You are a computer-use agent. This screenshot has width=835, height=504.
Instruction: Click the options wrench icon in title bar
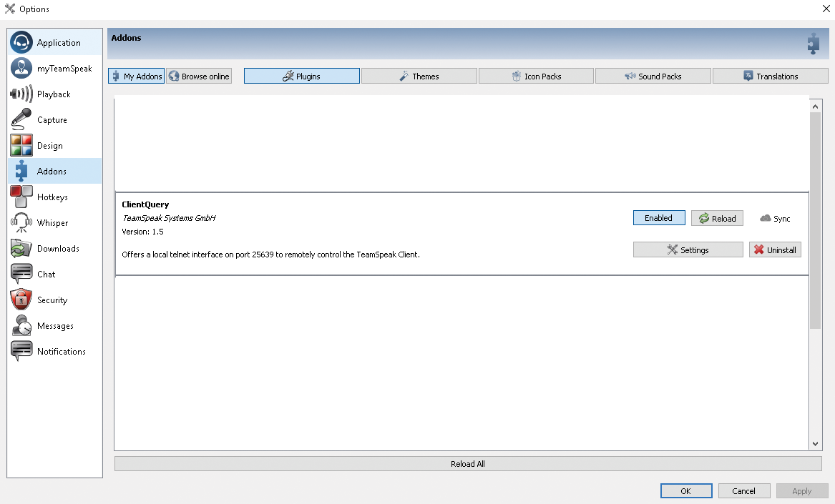[x=9, y=9]
